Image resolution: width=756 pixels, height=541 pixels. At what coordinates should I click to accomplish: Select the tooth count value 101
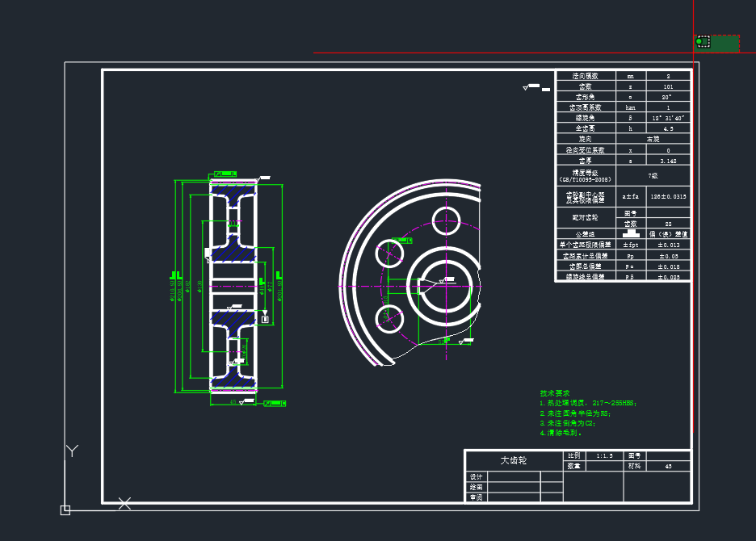(x=668, y=86)
